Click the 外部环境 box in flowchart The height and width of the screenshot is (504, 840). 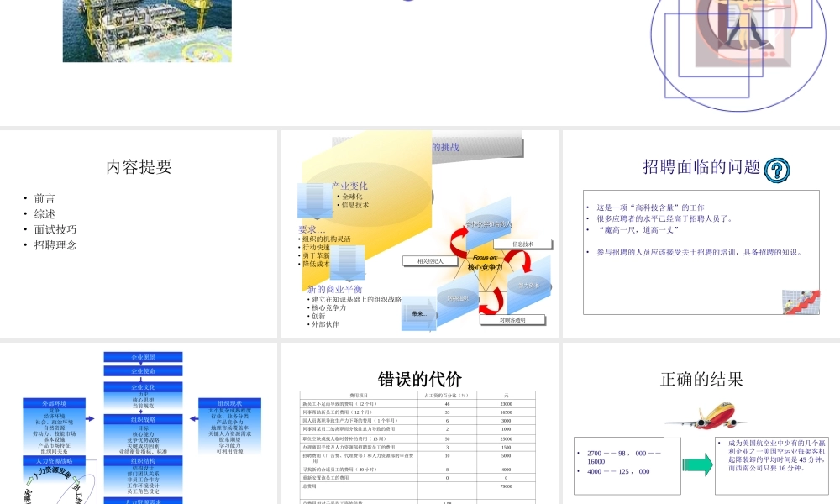click(x=54, y=403)
